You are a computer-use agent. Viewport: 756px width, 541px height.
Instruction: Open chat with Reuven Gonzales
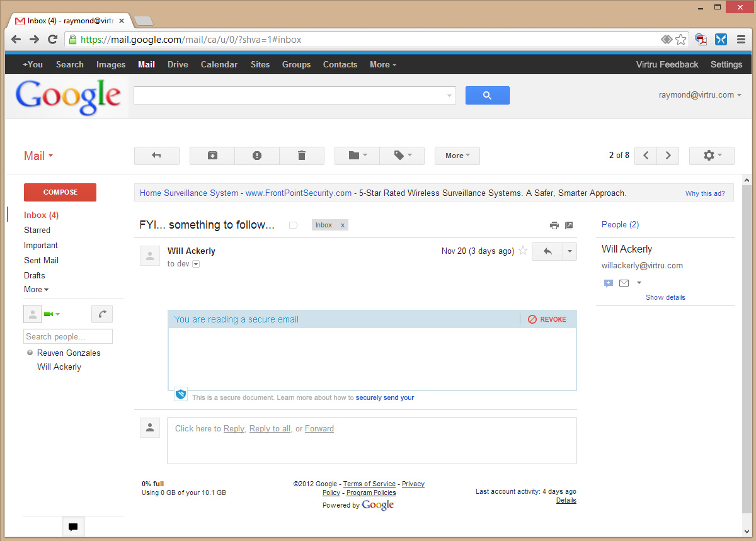(69, 353)
